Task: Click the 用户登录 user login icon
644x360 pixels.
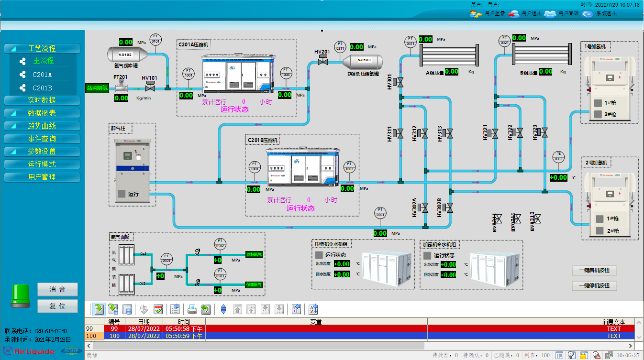Action: 476,14
